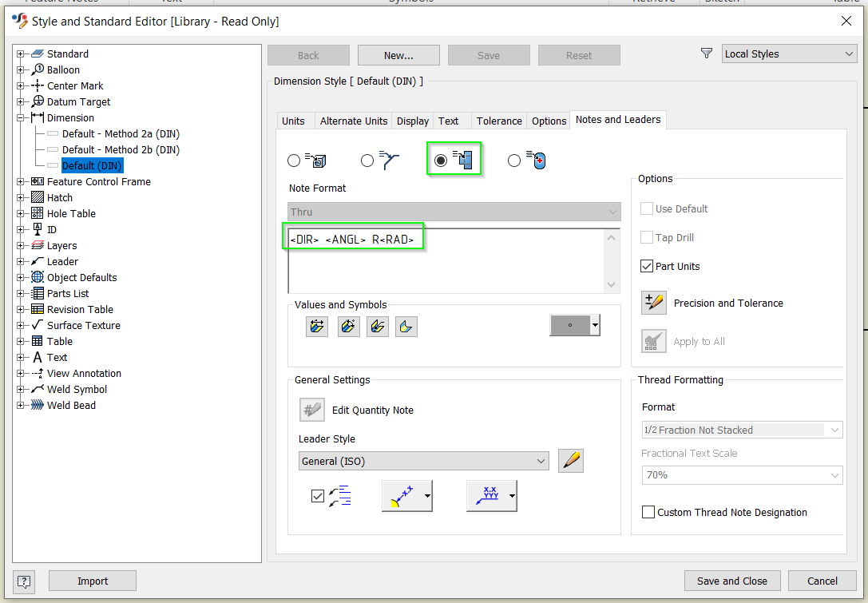Insert the first value symbol into note
The image size is (868, 603).
coord(317,326)
